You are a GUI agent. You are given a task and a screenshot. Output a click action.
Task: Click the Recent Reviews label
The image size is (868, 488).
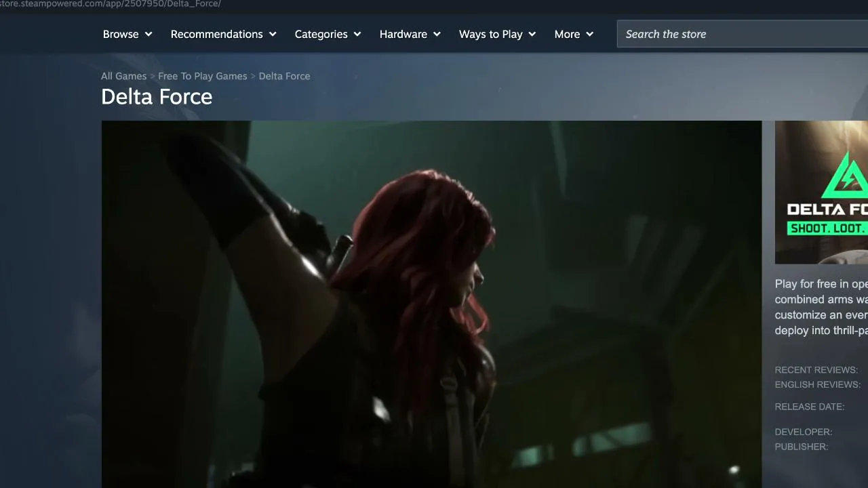816,370
